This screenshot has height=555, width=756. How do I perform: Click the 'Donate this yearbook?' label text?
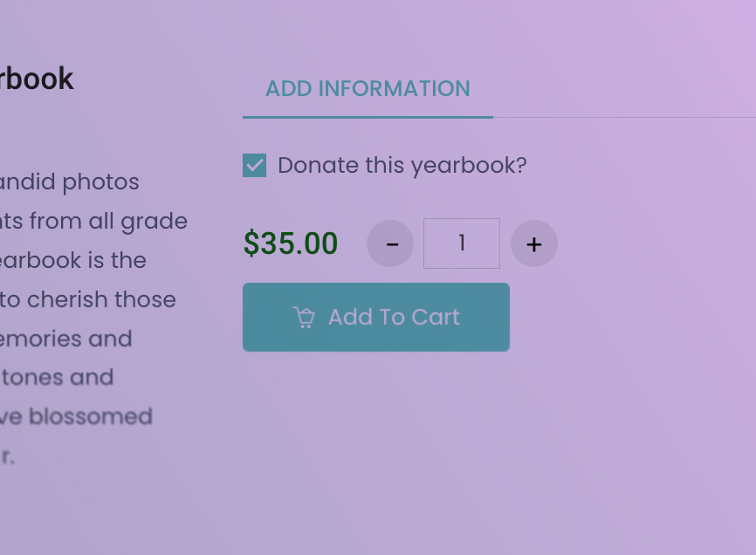[x=402, y=165]
